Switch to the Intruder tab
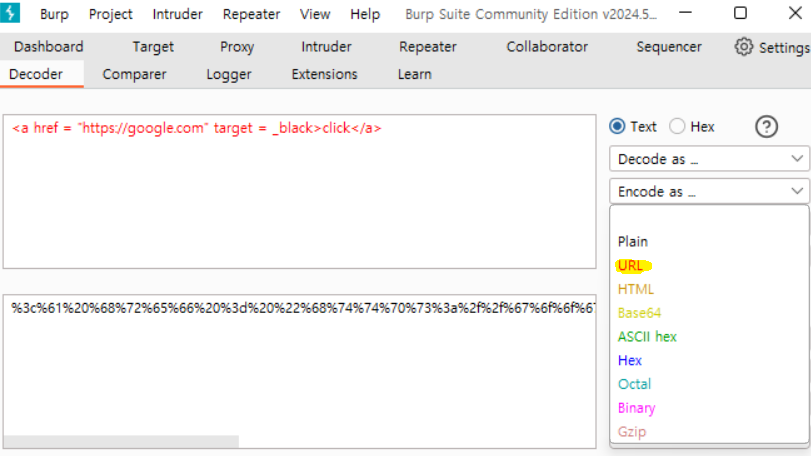The height and width of the screenshot is (456, 811). pyautogui.click(x=326, y=47)
